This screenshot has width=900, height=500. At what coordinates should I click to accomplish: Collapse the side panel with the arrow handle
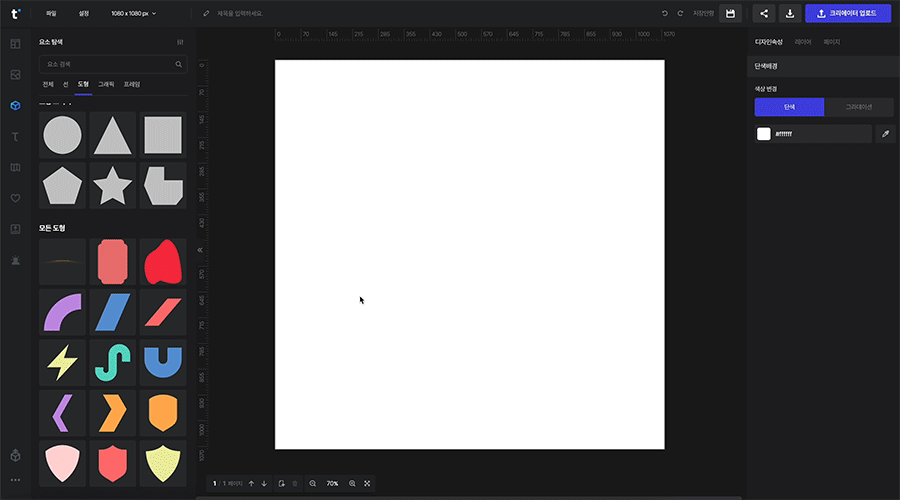click(x=200, y=249)
